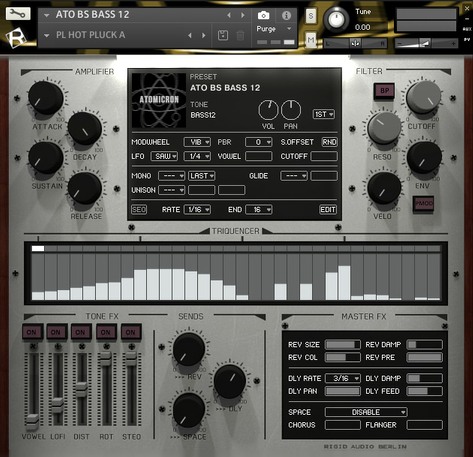Open the instrument info icon

(x=286, y=15)
